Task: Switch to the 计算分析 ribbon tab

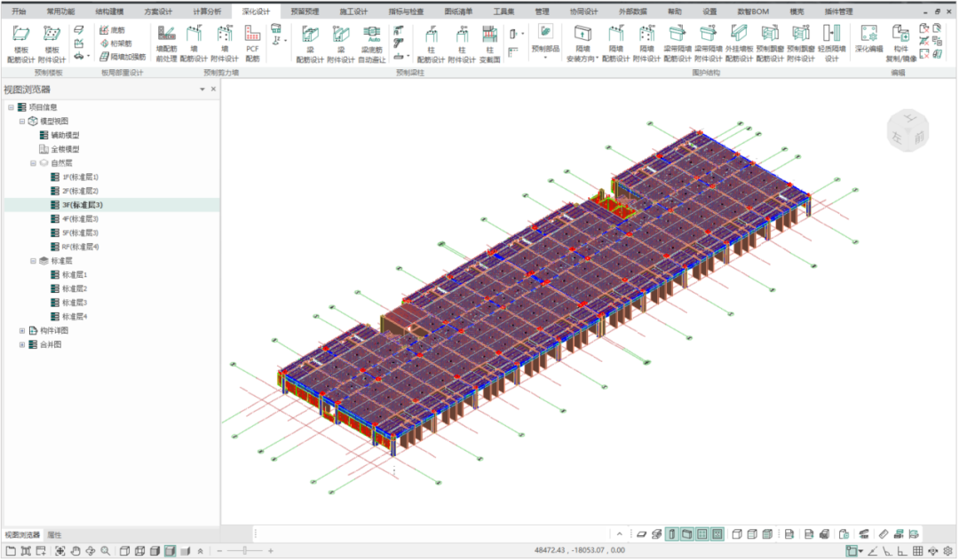Action: click(x=207, y=12)
